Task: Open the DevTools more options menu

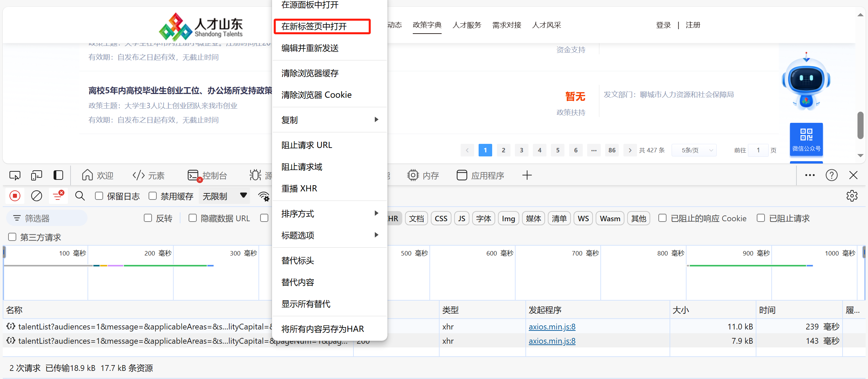Action: (810, 175)
